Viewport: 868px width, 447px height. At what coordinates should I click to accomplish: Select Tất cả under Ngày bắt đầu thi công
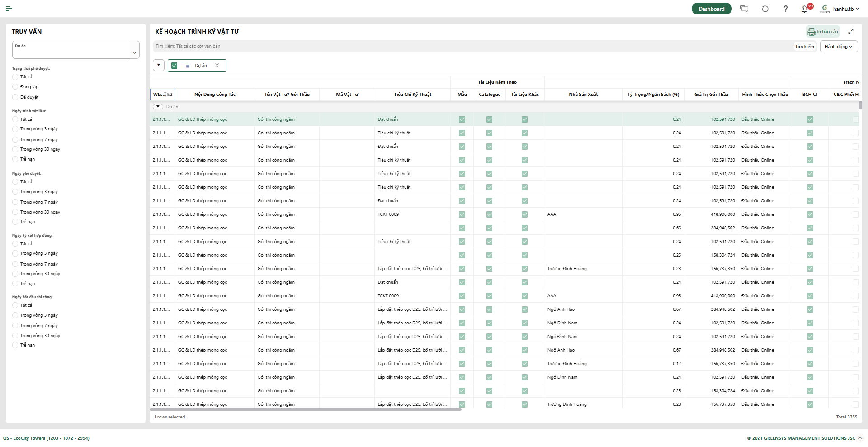point(15,305)
